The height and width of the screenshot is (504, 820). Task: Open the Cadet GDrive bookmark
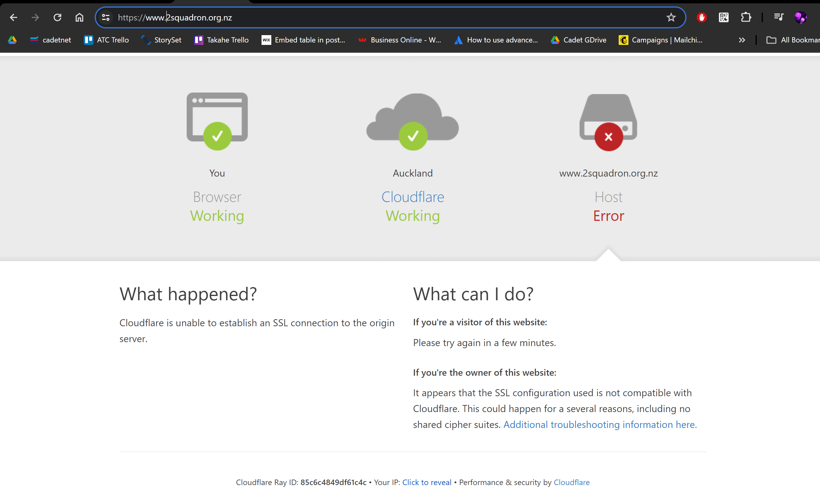tap(578, 40)
